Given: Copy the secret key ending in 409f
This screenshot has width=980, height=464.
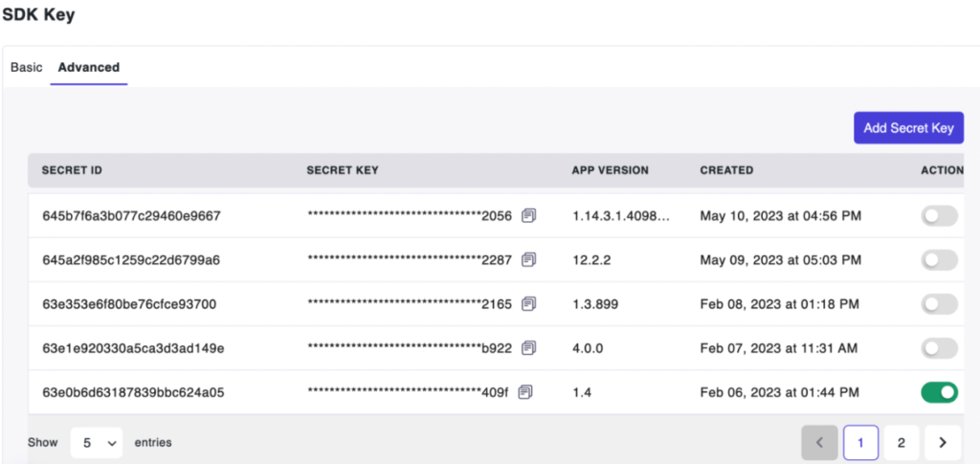Looking at the screenshot, I should [x=525, y=392].
